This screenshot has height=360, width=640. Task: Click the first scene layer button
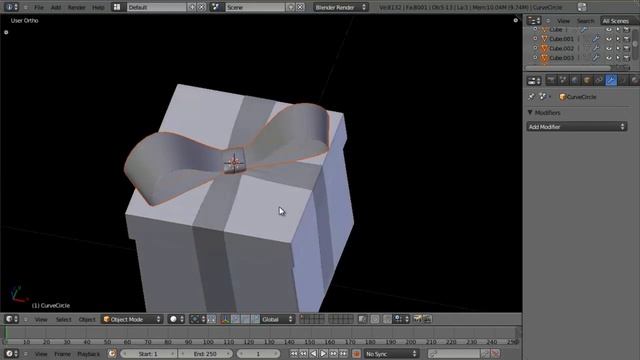(302, 317)
